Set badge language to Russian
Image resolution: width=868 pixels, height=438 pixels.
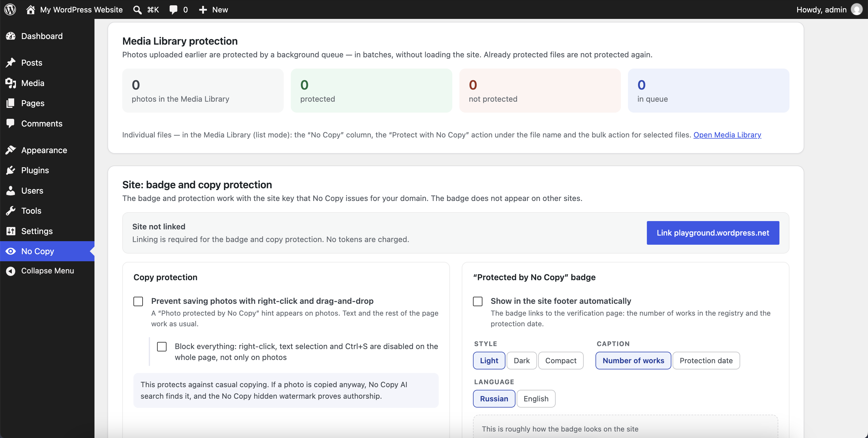494,399
